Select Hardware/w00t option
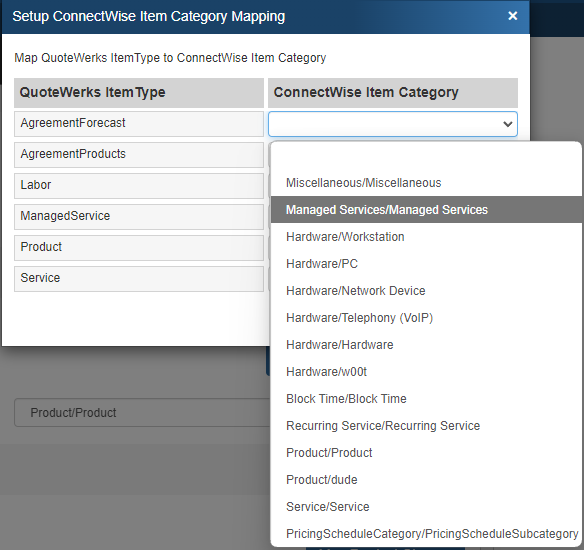Image resolution: width=584 pixels, height=550 pixels. tap(426, 372)
